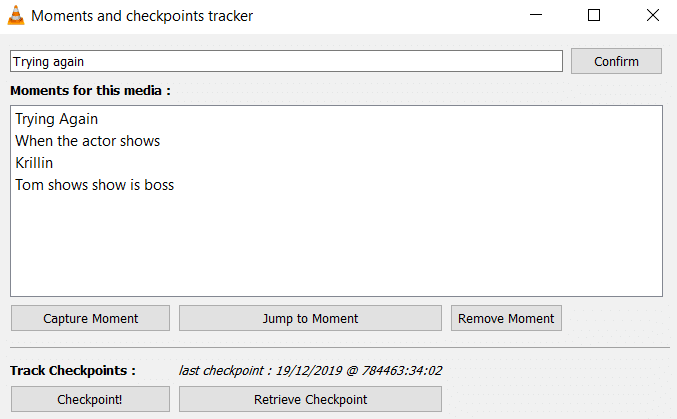Hit Jump to Moment
This screenshot has width=677, height=419.
pos(310,318)
